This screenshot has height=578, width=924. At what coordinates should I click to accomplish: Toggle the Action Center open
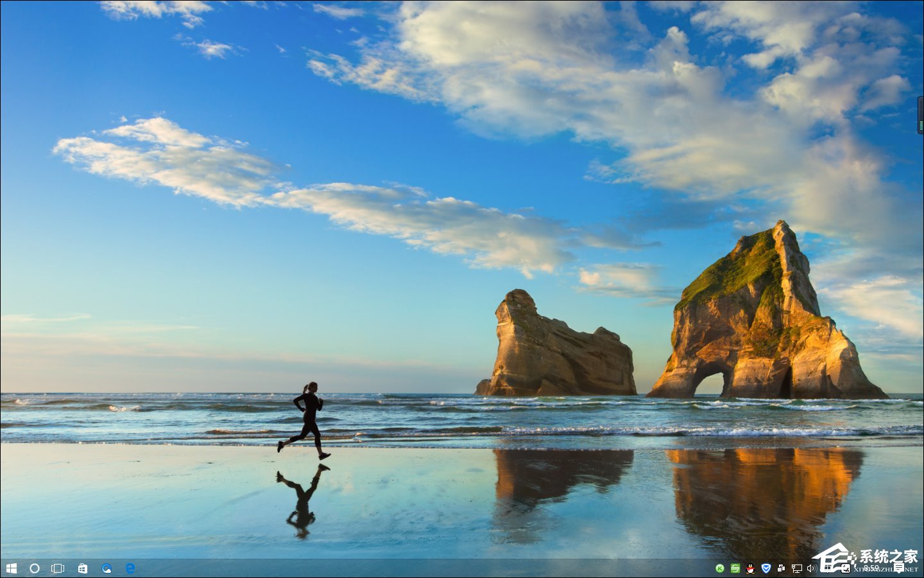tap(898, 568)
